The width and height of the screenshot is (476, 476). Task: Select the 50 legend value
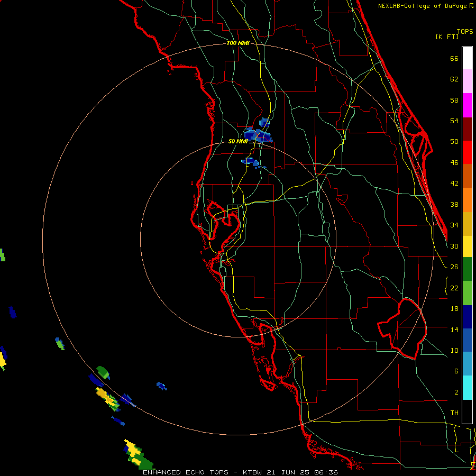(454, 142)
